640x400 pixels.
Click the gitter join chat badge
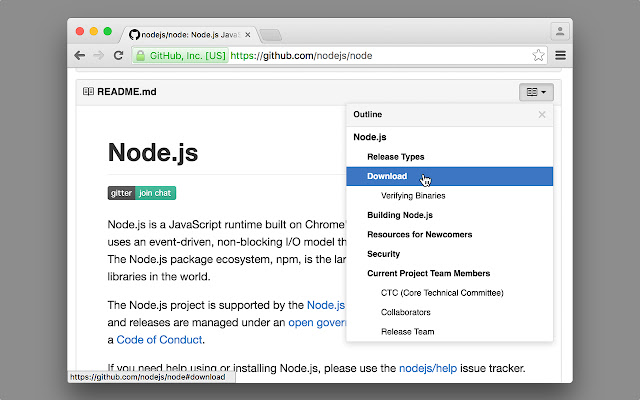pos(142,193)
